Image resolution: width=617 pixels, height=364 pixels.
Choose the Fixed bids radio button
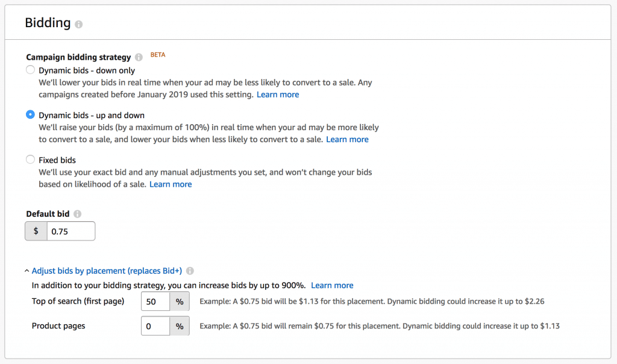(30, 160)
